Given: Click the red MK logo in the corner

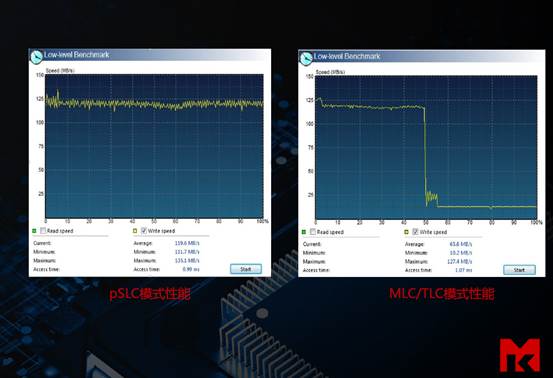Looking at the screenshot, I should coord(520,355).
